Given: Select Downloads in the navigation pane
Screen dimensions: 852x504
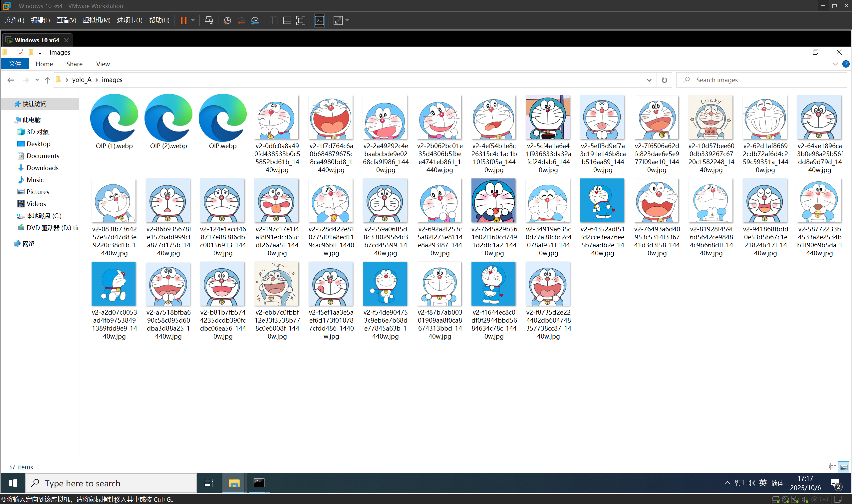Looking at the screenshot, I should coord(42,168).
